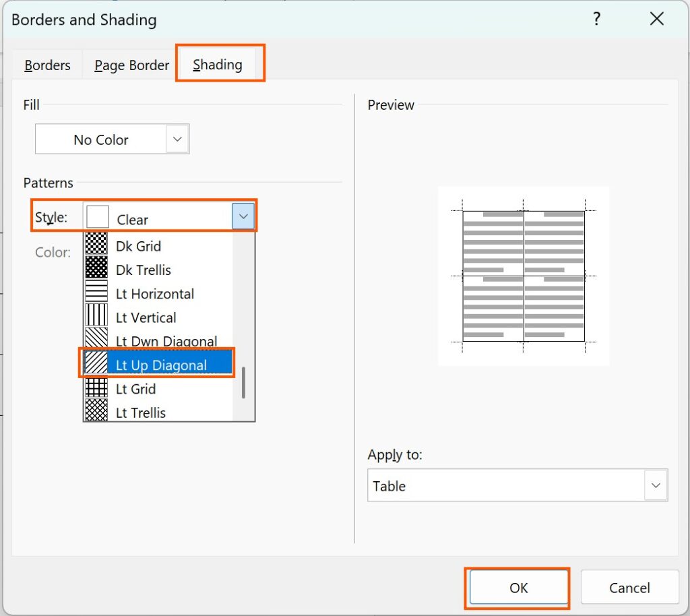Click the Clear style color swatch
This screenshot has width=690, height=616.
98,218
